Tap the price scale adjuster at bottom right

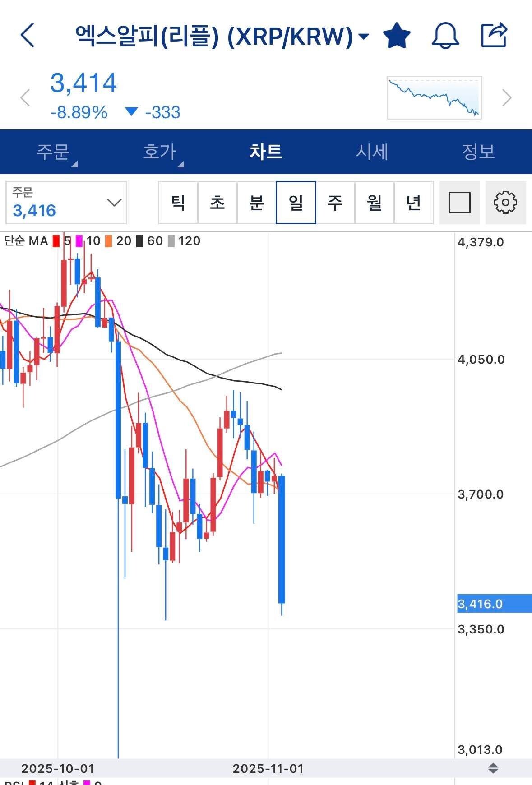coord(493,767)
